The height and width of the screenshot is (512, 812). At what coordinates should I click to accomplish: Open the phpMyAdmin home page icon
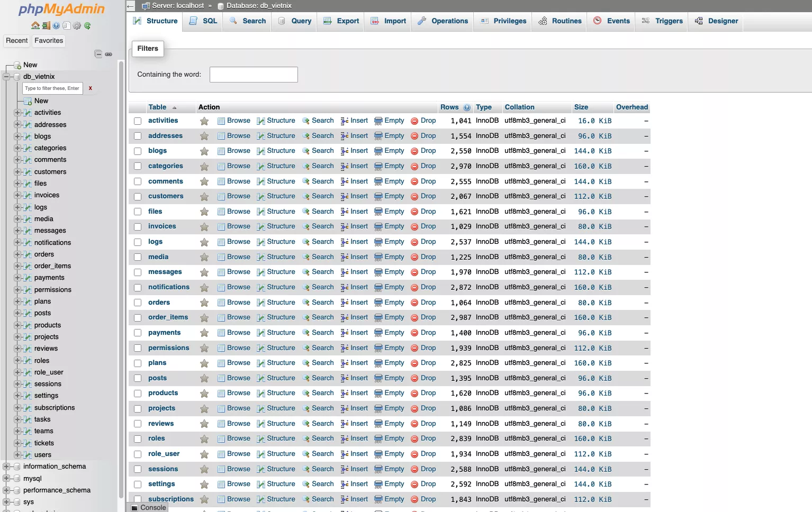pos(35,25)
